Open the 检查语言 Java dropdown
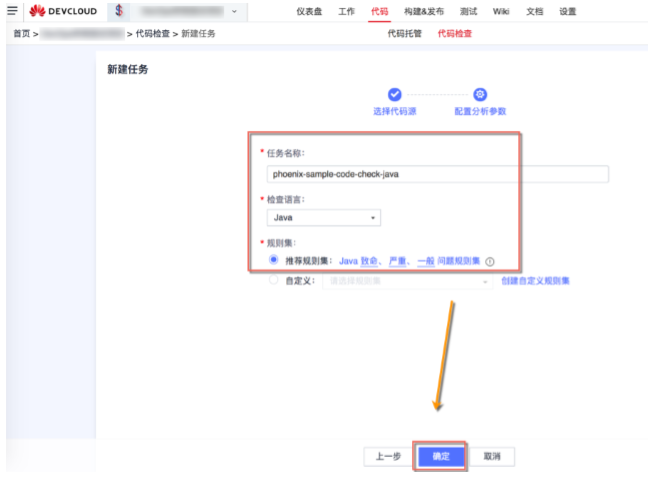The width and height of the screenshot is (648, 477). [324, 217]
